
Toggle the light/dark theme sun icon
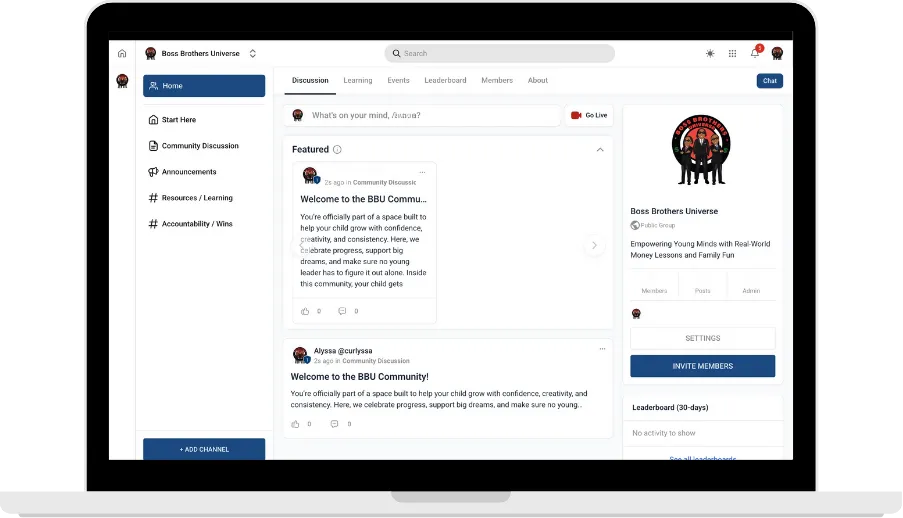pyautogui.click(x=710, y=54)
